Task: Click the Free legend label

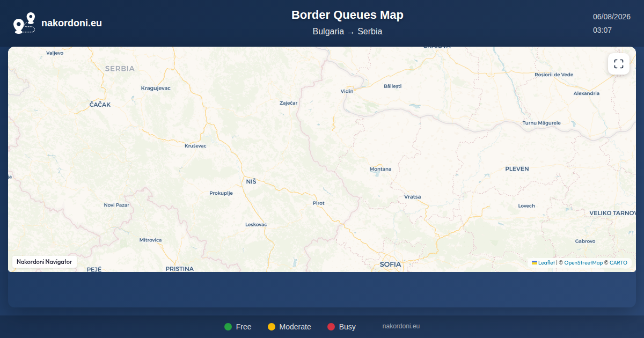Action: point(244,327)
